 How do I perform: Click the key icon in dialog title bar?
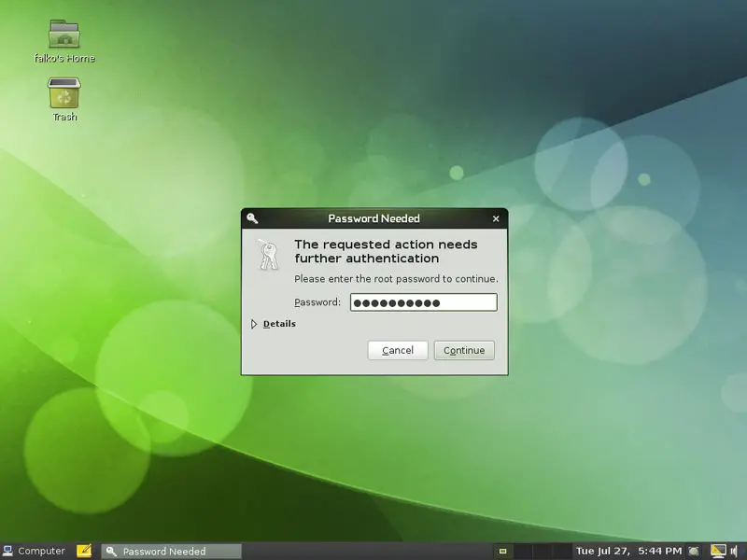(x=252, y=218)
